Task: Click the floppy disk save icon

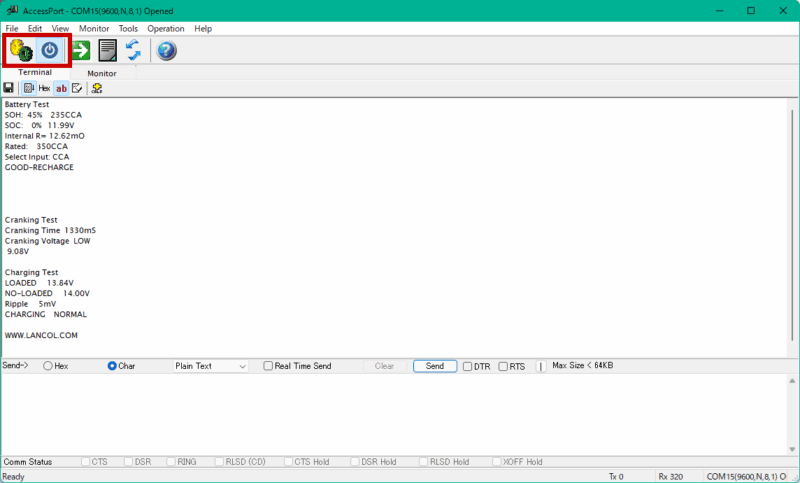Action: pos(9,88)
